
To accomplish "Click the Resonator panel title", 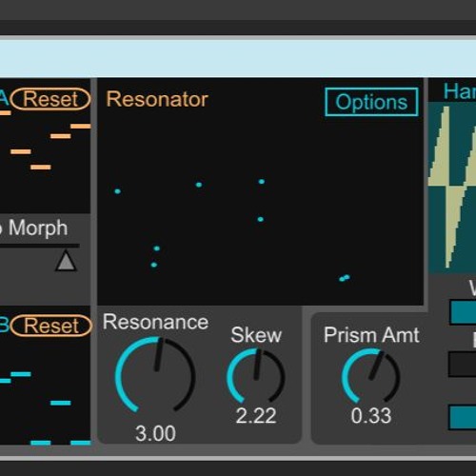I will [x=157, y=99].
